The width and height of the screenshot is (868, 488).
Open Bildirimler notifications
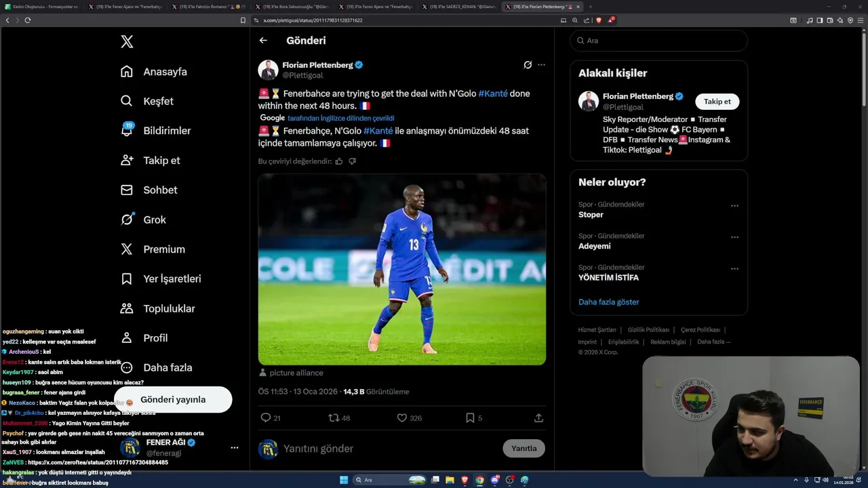click(155, 131)
